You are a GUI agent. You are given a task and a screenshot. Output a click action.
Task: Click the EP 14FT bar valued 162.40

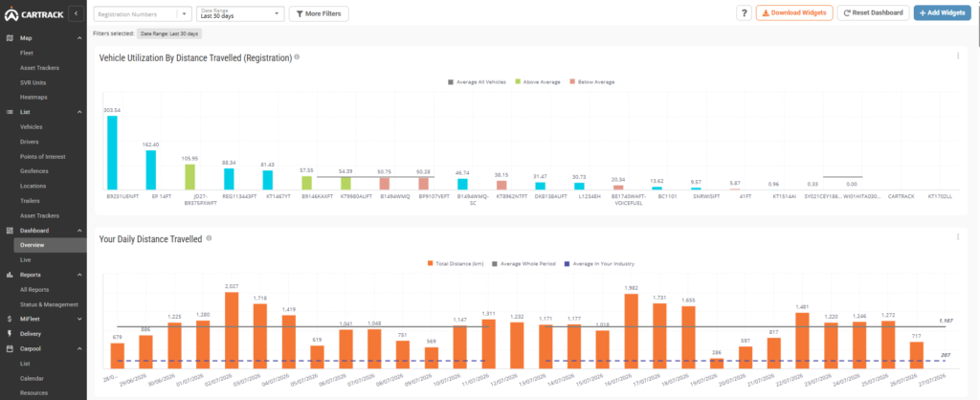coord(150,170)
